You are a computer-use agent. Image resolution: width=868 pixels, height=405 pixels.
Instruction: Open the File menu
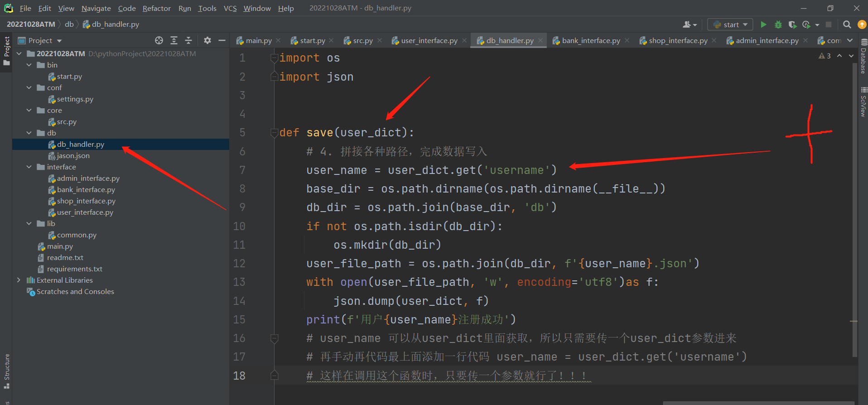(25, 8)
